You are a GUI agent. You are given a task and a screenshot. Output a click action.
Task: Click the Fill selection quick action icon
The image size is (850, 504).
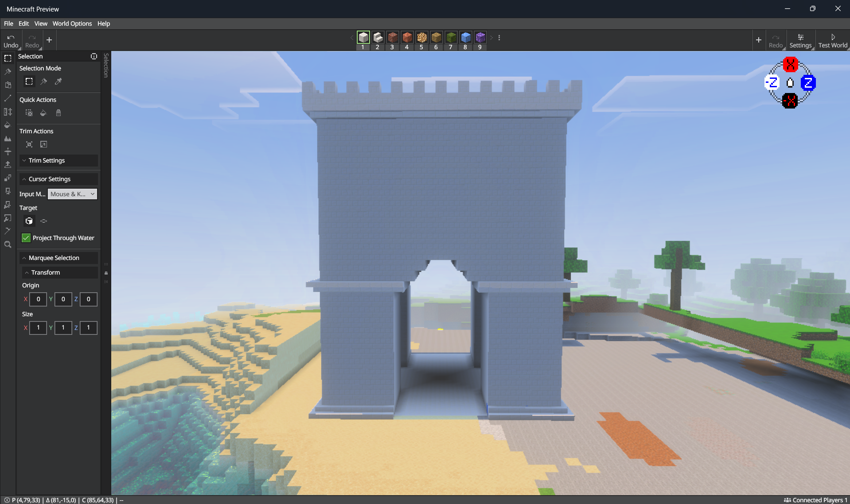[x=43, y=113]
